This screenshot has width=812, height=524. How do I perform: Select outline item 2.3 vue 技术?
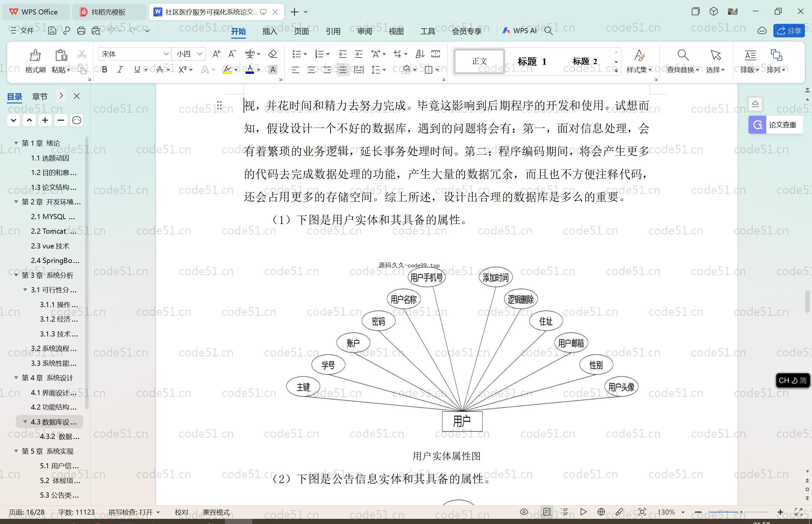(x=50, y=246)
